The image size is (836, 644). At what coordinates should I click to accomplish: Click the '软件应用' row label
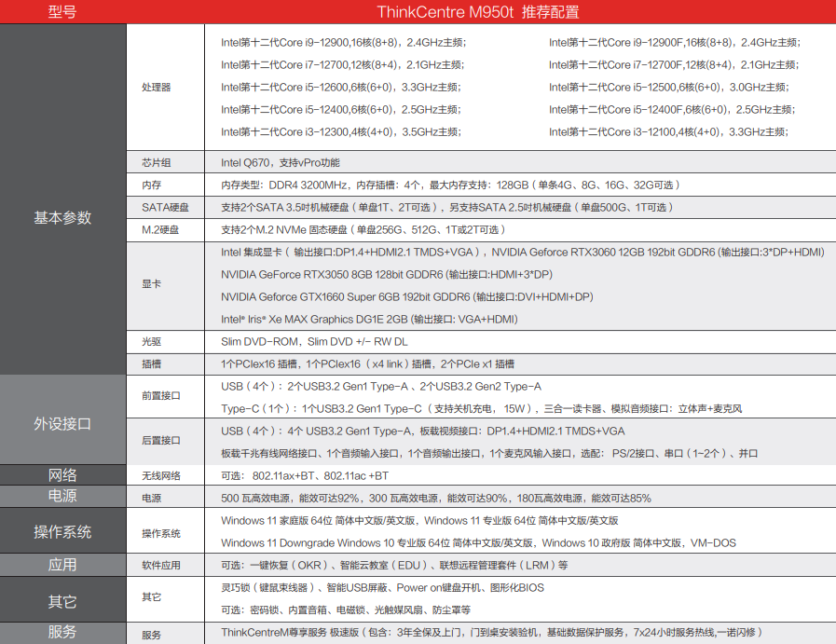(161, 566)
